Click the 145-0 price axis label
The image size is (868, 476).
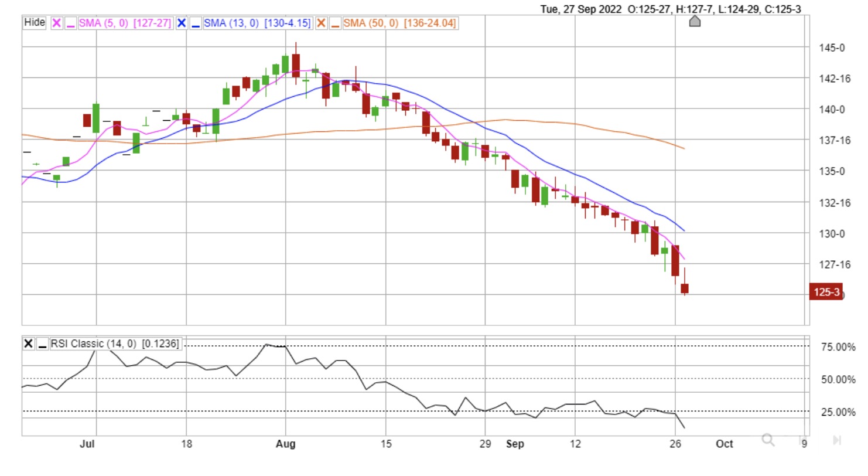(831, 47)
